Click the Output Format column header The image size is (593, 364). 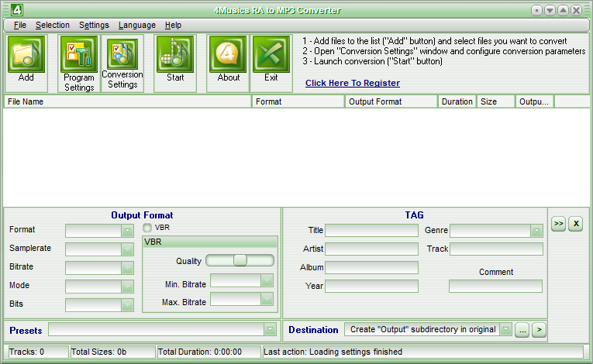pyautogui.click(x=391, y=101)
